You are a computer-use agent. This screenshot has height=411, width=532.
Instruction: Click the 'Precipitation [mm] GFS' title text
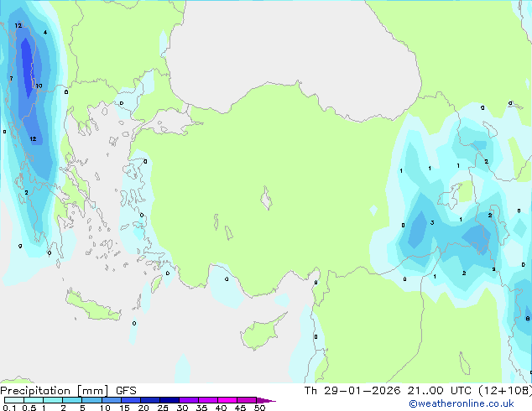point(68,391)
